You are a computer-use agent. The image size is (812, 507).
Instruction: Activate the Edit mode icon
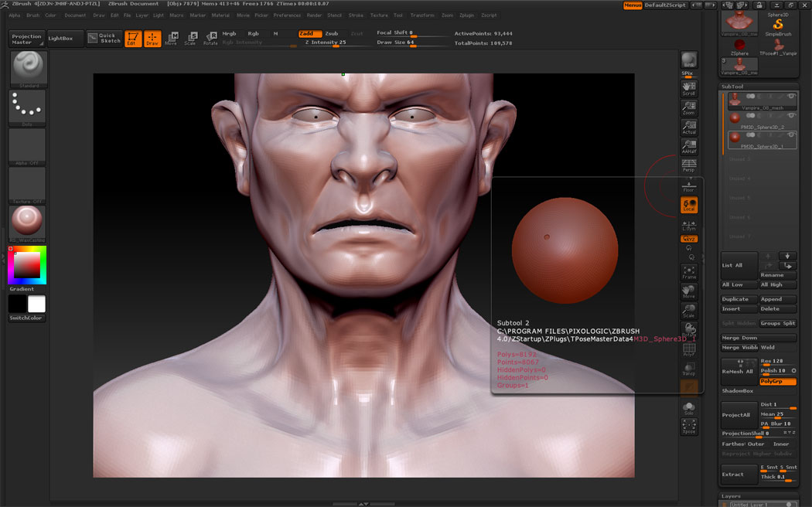pos(133,39)
